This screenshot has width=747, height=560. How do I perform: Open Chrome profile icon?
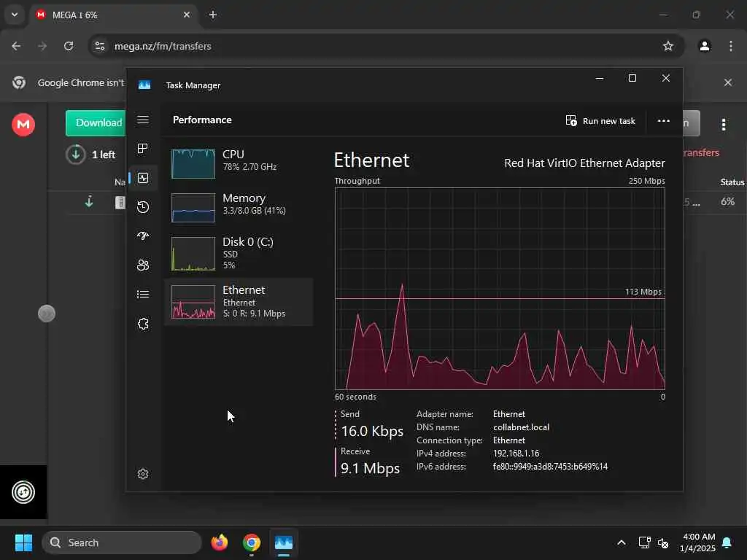point(705,46)
